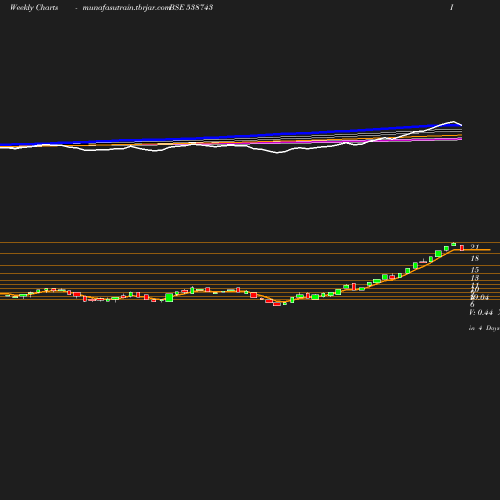The width and height of the screenshot is (500, 500).
Task: Click the peak of the white moving-average line
Action: (x=453, y=122)
